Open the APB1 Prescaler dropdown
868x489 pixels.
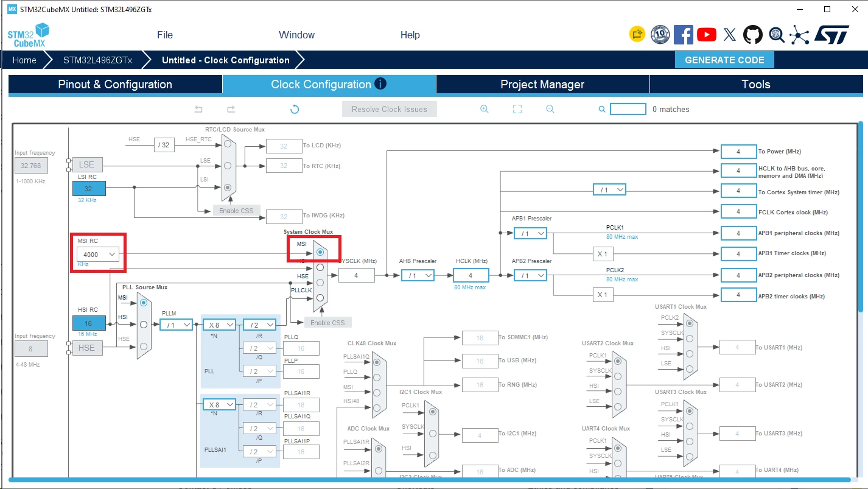click(x=530, y=233)
